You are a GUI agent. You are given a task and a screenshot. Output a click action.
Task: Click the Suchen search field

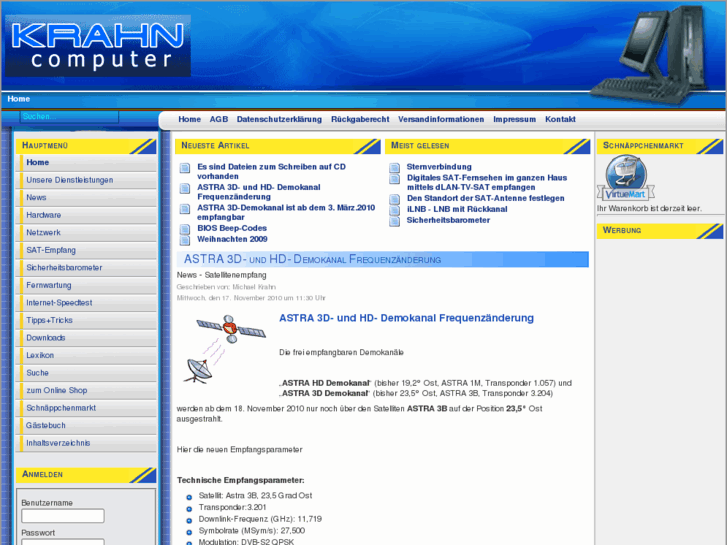(x=69, y=116)
